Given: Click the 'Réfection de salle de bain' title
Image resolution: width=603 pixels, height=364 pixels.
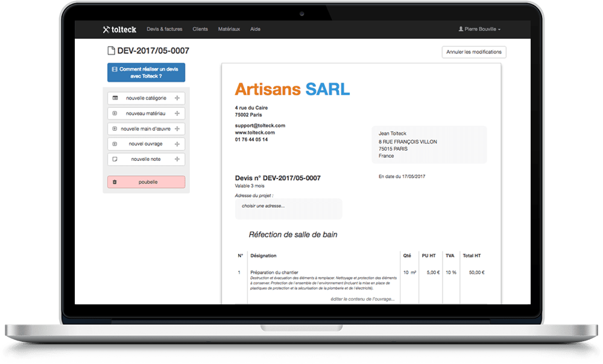Looking at the screenshot, I should pyautogui.click(x=293, y=234).
